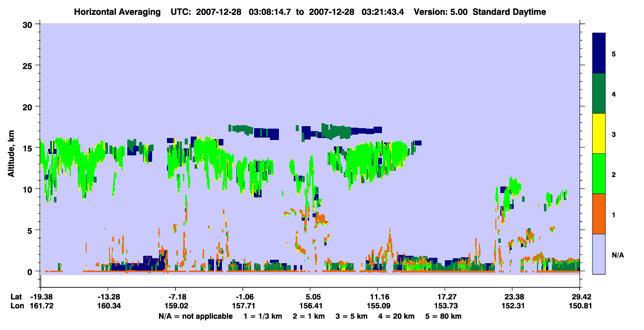Click latitude value -13.28
644x330 pixels.
click(x=108, y=297)
